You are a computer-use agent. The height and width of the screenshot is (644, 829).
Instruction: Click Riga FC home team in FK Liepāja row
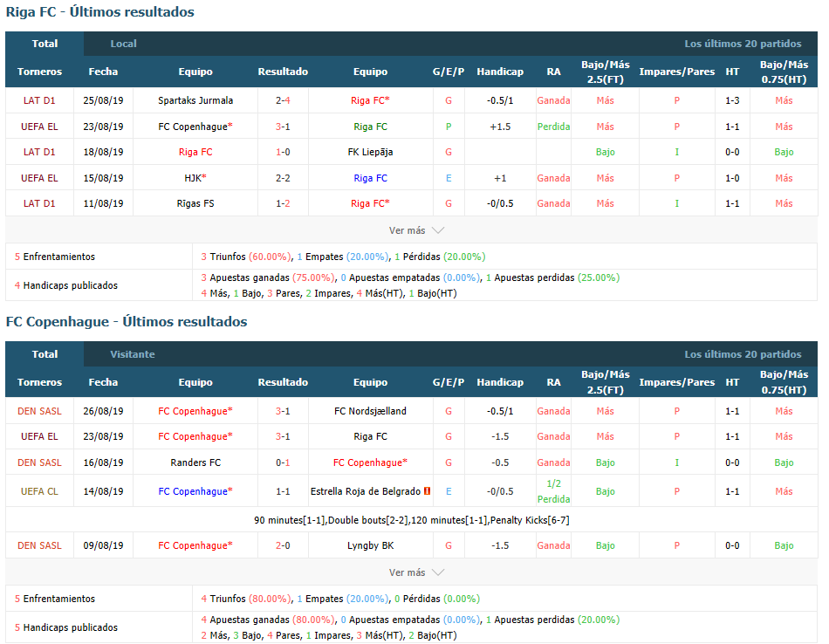click(195, 153)
